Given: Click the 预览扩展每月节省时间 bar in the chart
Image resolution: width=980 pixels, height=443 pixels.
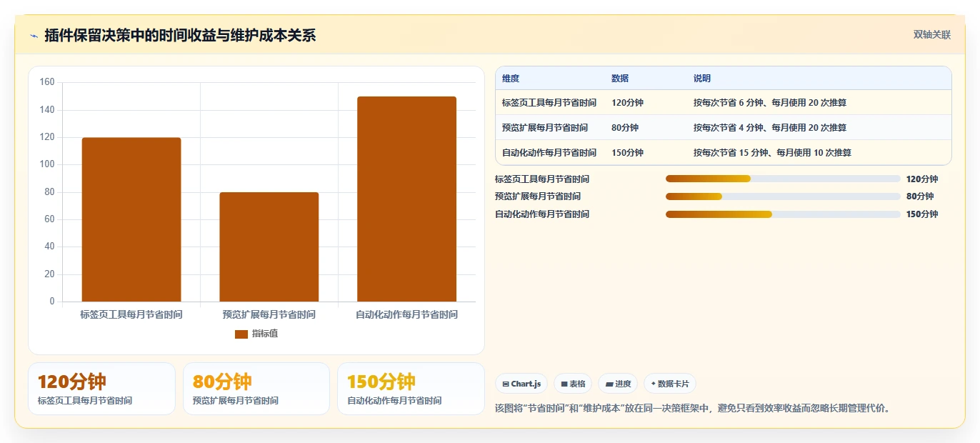Looking at the screenshot, I should click(x=269, y=247).
